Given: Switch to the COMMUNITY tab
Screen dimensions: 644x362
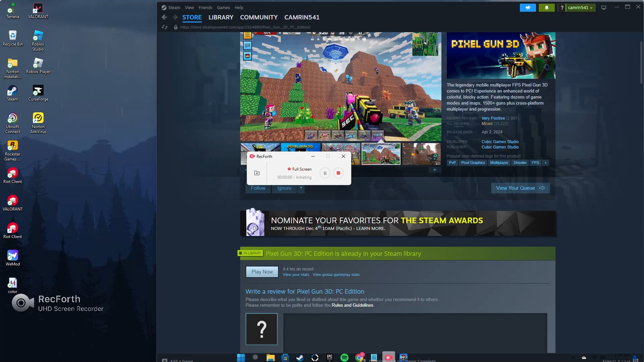Looking at the screenshot, I should [x=259, y=17].
